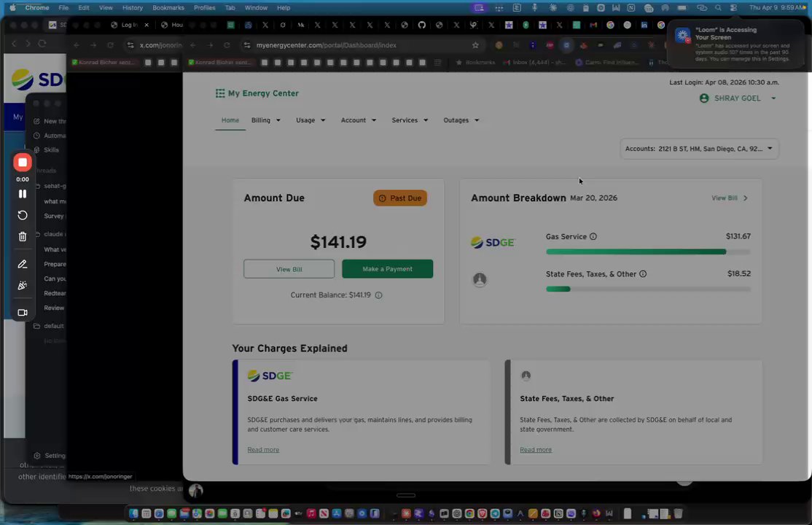
Task: Open the Accounts address dropdown
Action: 699,149
